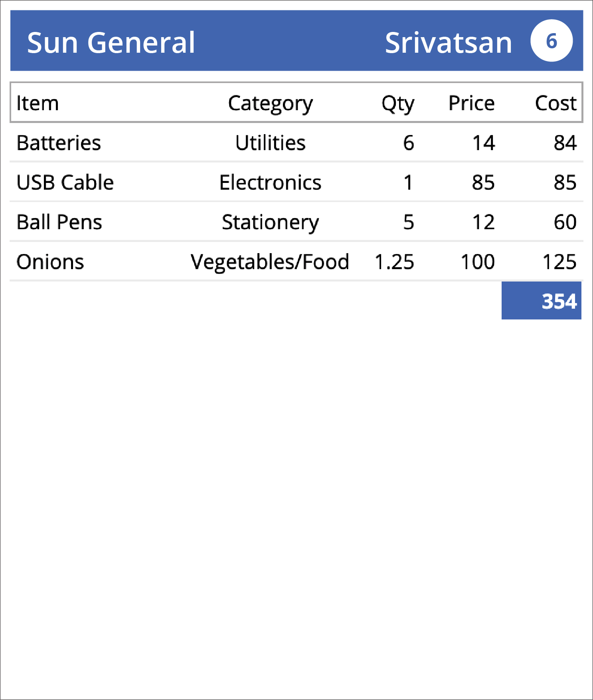Select the Batteries item row
Viewport: 593px width, 700px height.
[x=296, y=143]
